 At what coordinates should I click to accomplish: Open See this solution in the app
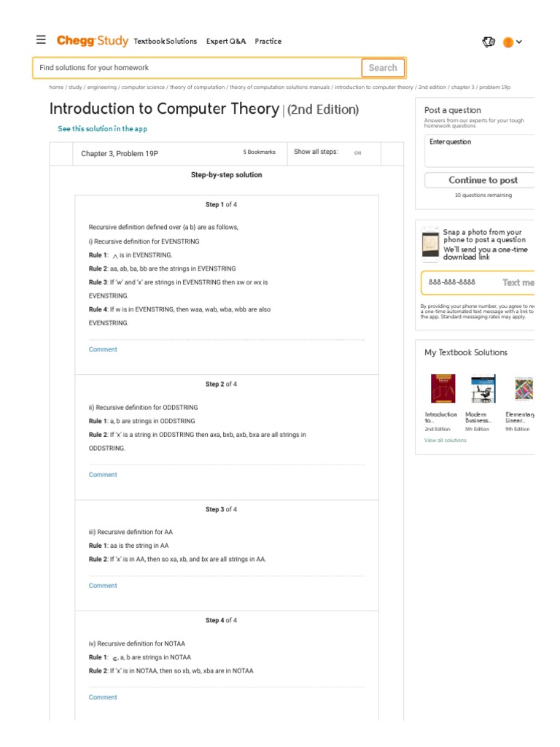tap(102, 128)
